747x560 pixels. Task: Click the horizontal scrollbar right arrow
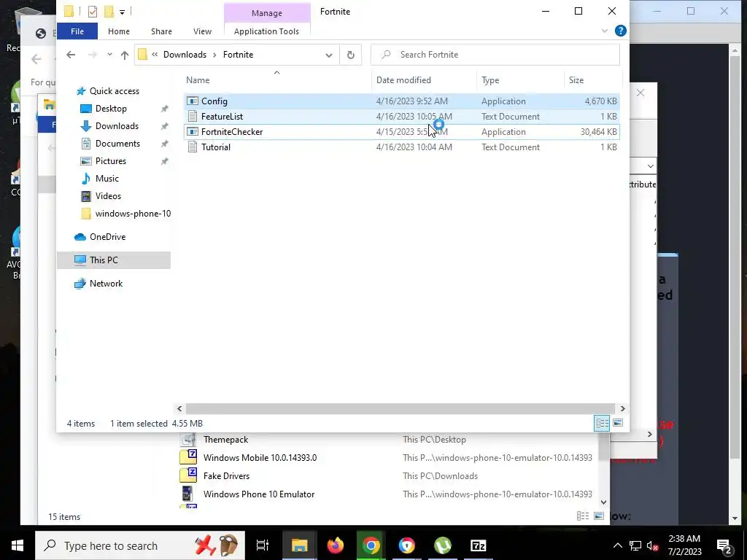pyautogui.click(x=622, y=408)
